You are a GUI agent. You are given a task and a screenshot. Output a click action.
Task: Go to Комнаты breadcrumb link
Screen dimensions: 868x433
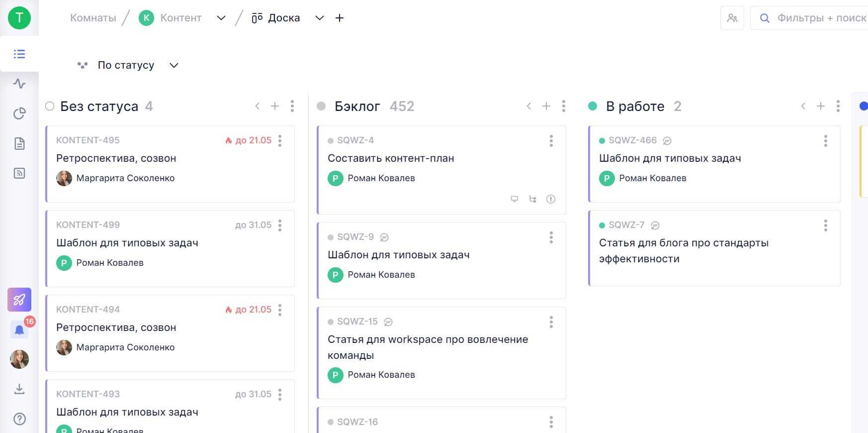[93, 18]
